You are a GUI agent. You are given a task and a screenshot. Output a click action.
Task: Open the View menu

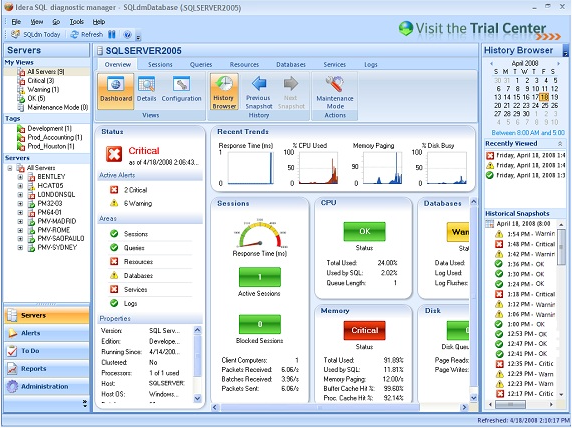36,22
